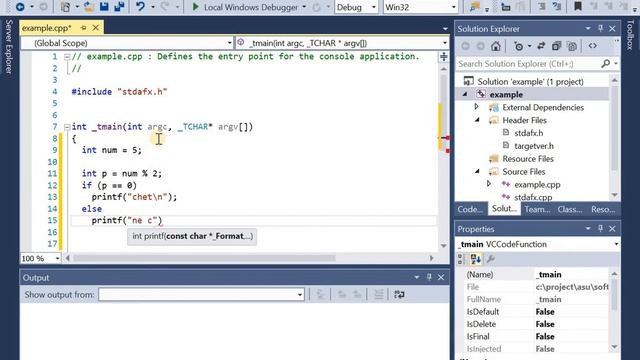Pin the Properties panel
This screenshot has height=360, width=640.
[x=600, y=229]
